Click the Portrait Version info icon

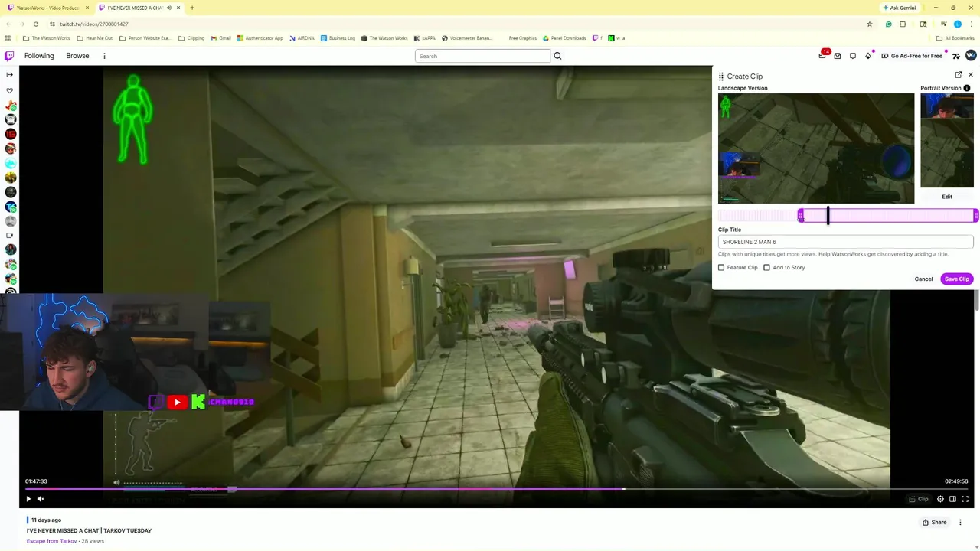pyautogui.click(x=967, y=88)
